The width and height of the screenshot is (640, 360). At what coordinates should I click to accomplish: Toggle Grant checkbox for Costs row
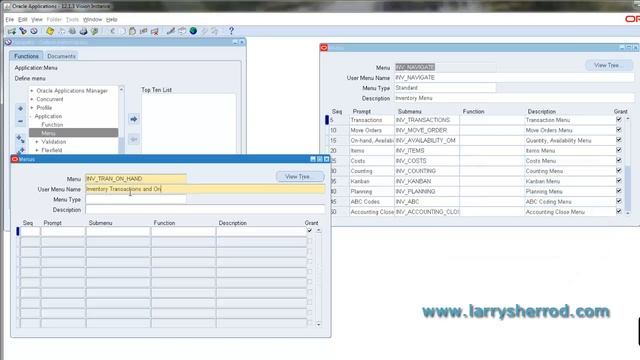click(619, 160)
